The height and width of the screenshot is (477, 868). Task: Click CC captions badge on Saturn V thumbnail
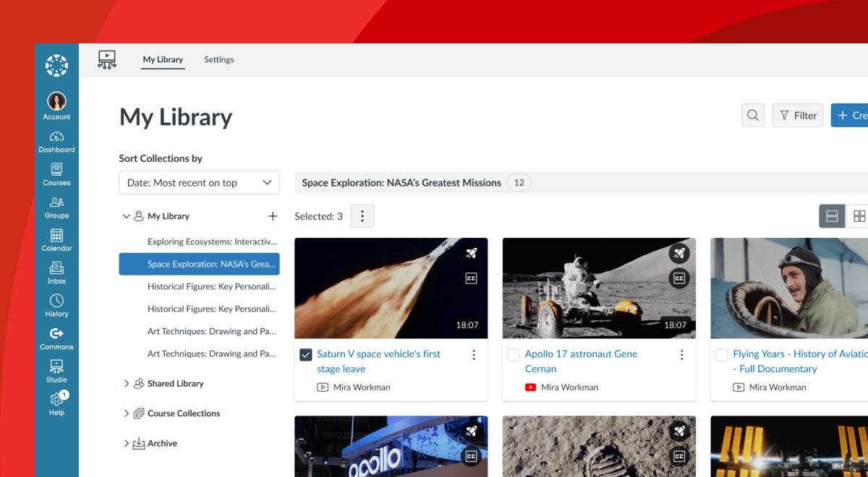pos(471,278)
